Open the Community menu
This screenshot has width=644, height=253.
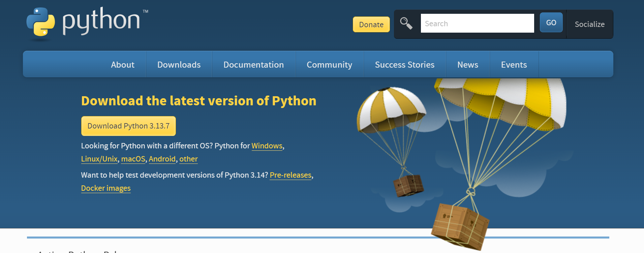coord(329,65)
